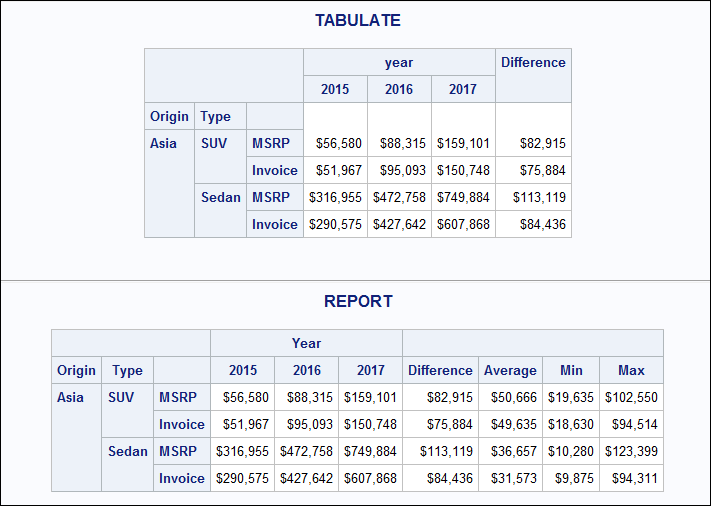The image size is (711, 506).
Task: Click the $50,666 Average cell
Action: pos(510,397)
